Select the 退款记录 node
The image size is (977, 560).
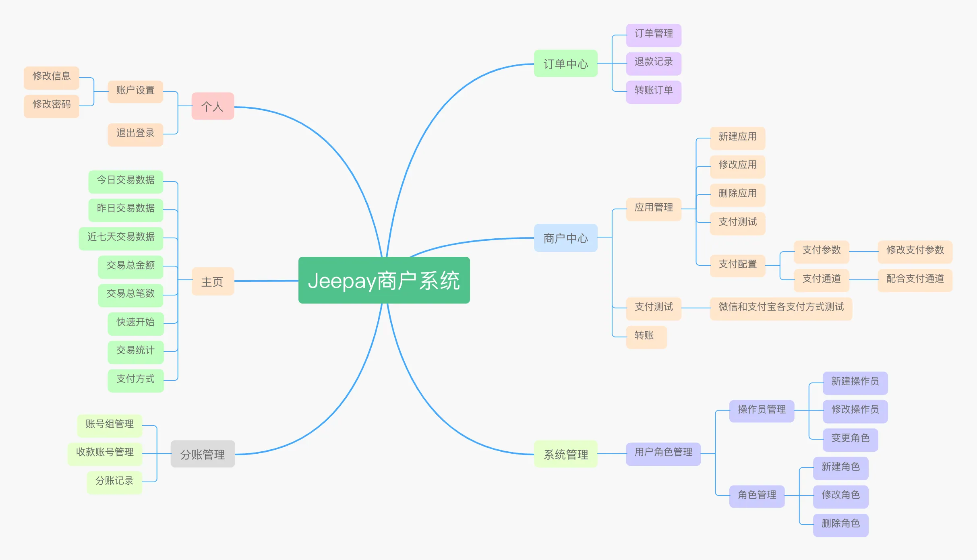pyautogui.click(x=653, y=63)
